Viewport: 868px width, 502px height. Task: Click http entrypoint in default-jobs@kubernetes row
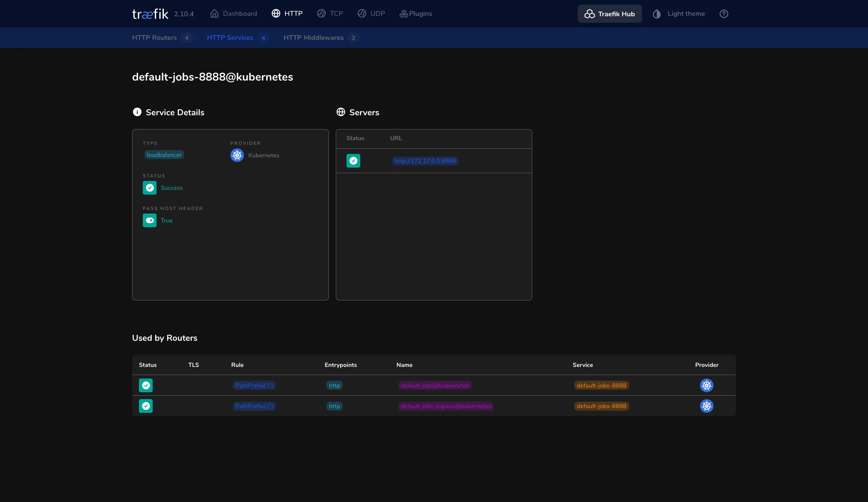(335, 385)
